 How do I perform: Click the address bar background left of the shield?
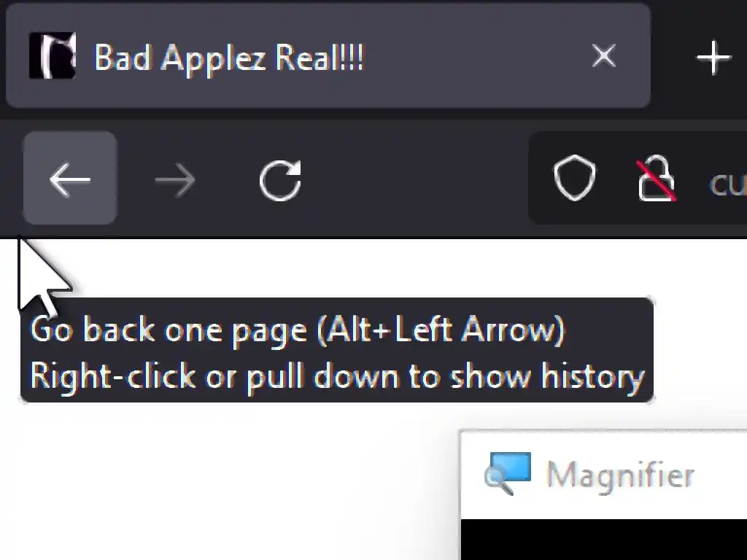click(x=541, y=178)
